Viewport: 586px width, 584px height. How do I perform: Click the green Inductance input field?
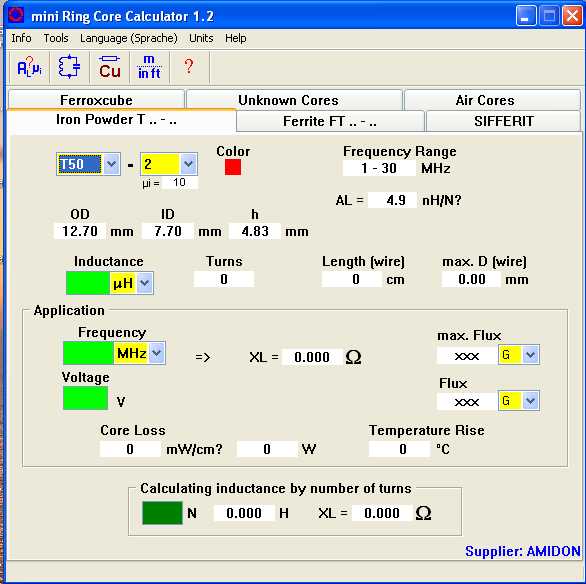[x=88, y=283]
